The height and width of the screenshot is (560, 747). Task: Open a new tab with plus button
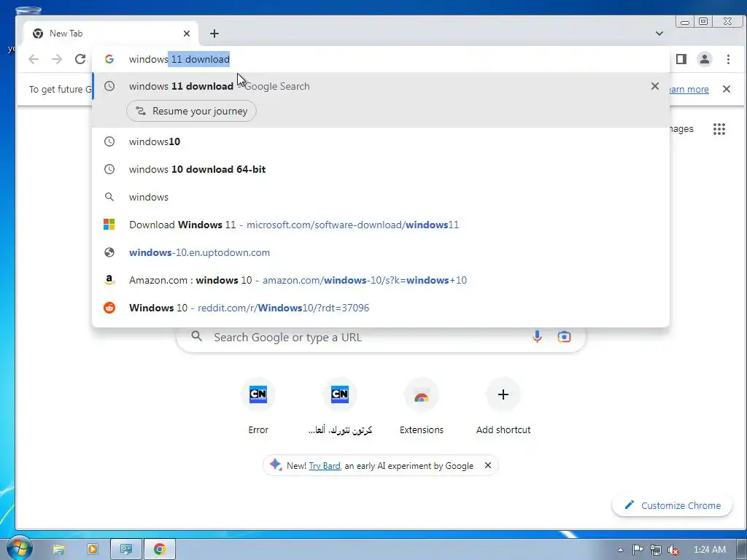[214, 34]
